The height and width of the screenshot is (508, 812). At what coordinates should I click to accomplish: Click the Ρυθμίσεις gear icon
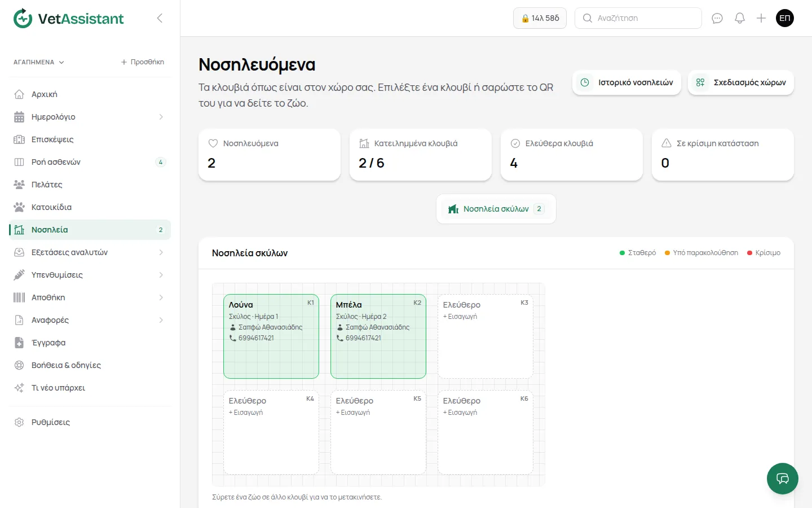19,422
